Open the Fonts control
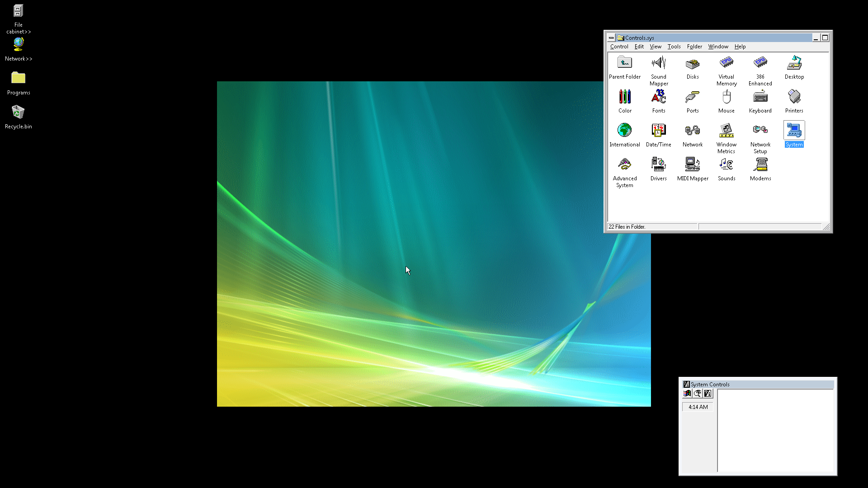Viewport: 868px width, 488px height. coord(659,96)
